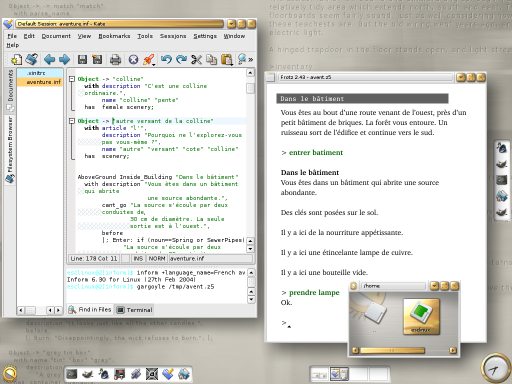This screenshot has height=384, width=512.
Task: Save the document with the floppy icon
Action: point(82,60)
